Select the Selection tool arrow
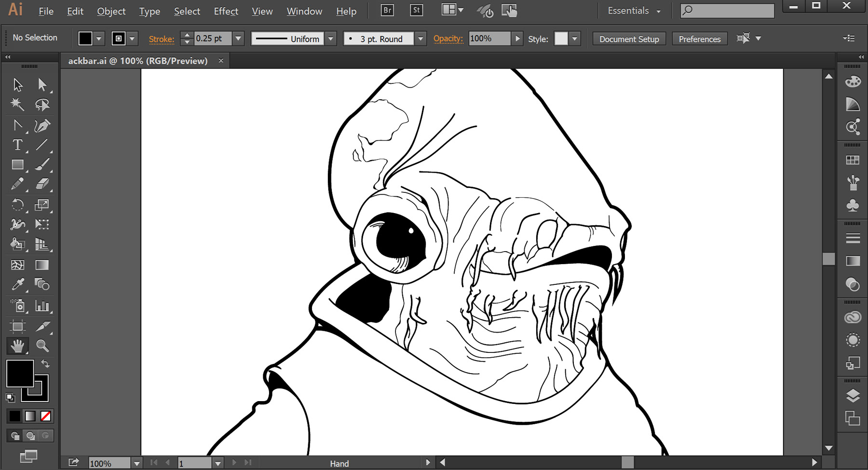Viewport: 868px width, 470px height. (x=18, y=85)
